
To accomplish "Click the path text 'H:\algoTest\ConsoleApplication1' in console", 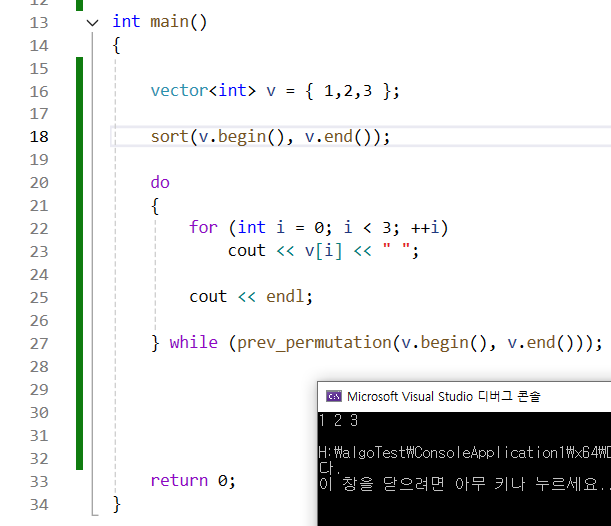I will coord(441,453).
